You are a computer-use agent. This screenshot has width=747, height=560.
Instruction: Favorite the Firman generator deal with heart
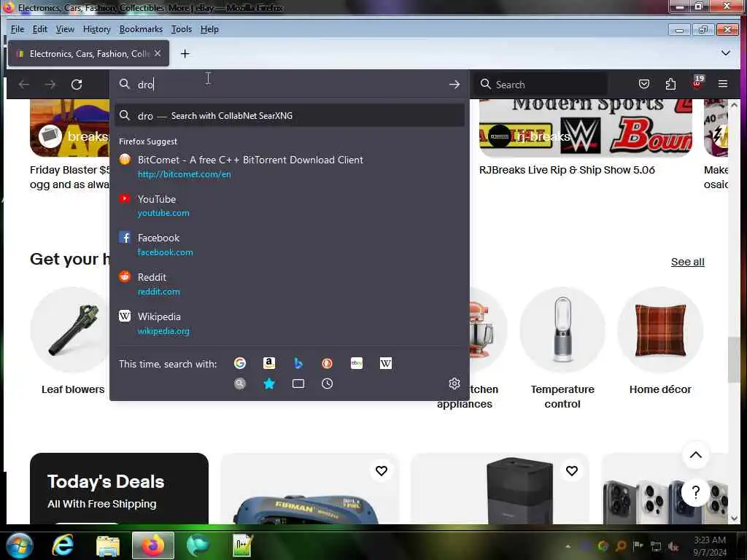point(381,471)
